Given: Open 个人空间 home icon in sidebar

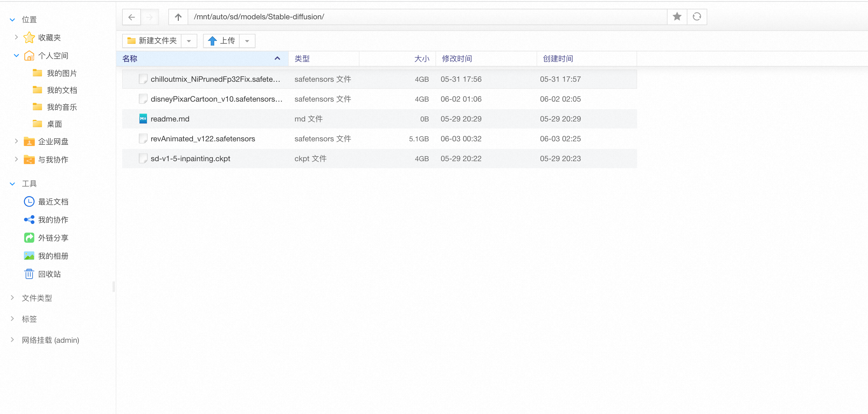Looking at the screenshot, I should [29, 55].
